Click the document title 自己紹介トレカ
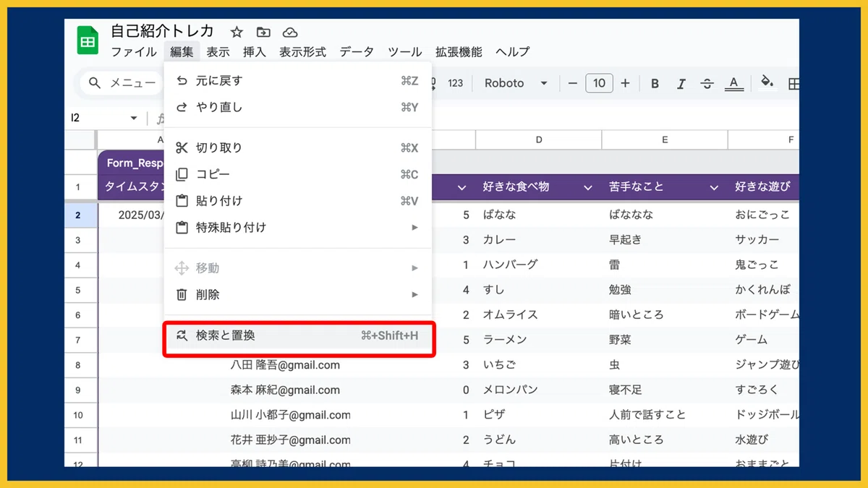The width and height of the screenshot is (868, 488). click(163, 31)
